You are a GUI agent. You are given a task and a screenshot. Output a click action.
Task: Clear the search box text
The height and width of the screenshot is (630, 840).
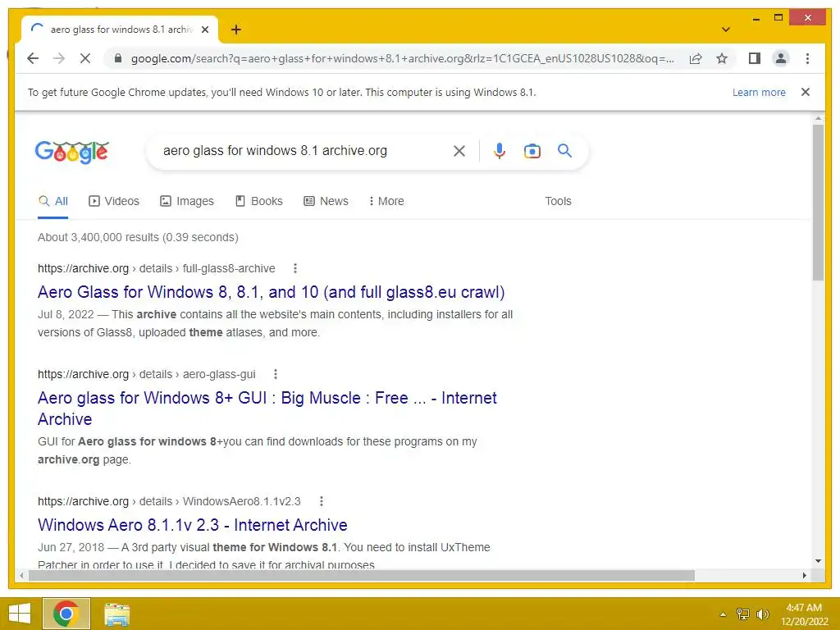pyautogui.click(x=459, y=151)
